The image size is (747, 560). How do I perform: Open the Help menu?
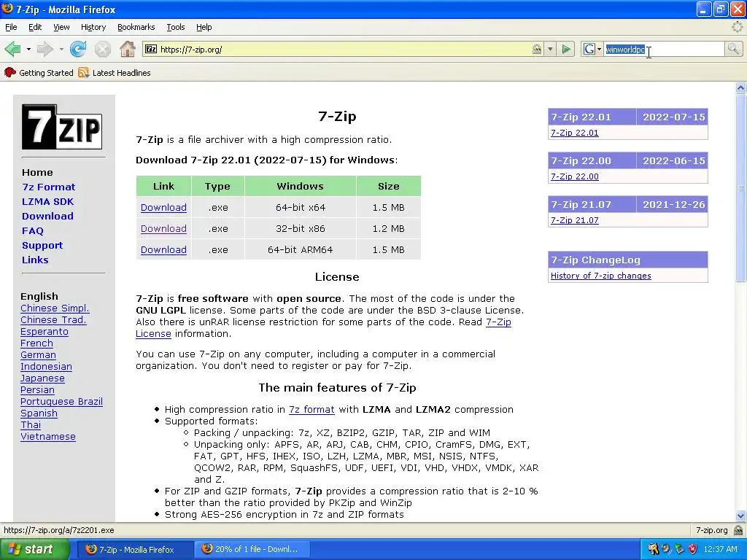point(204,27)
